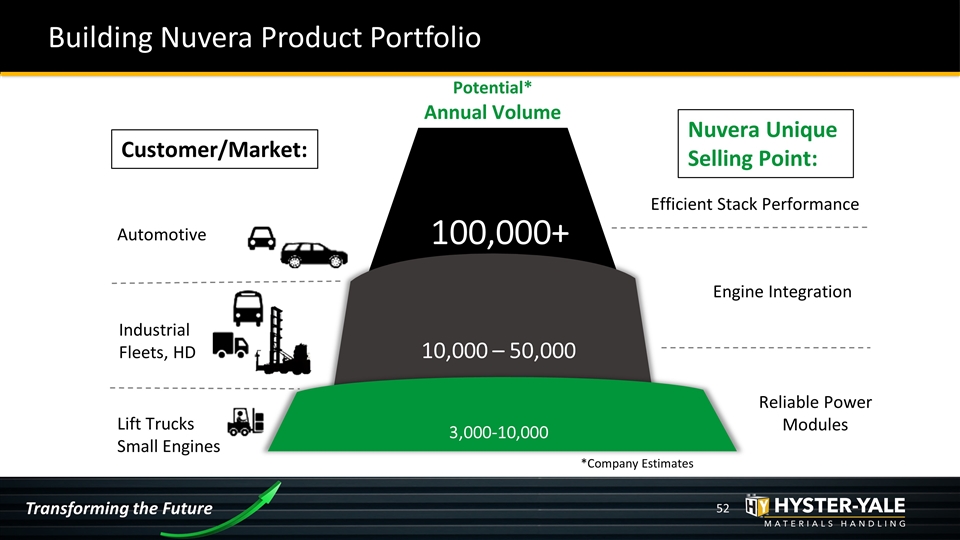This screenshot has width=960, height=540.
Task: Select the Customer/Market label box
Action: 214,149
